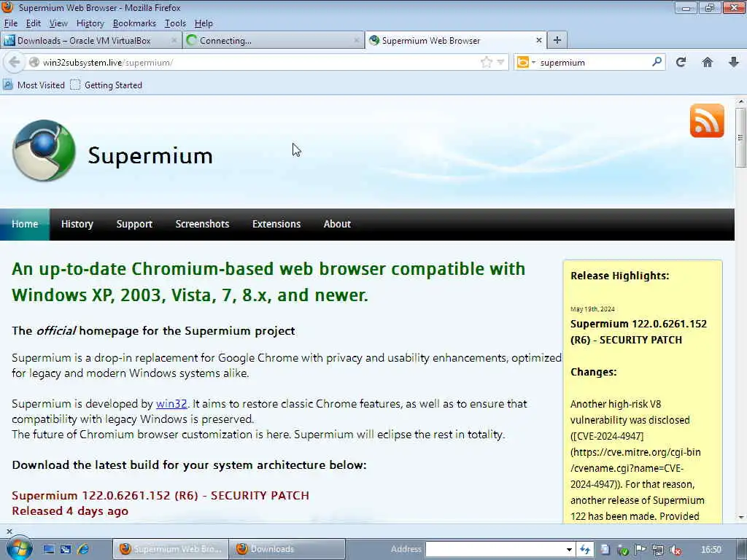Click the Released 4 days ago text

70,511
